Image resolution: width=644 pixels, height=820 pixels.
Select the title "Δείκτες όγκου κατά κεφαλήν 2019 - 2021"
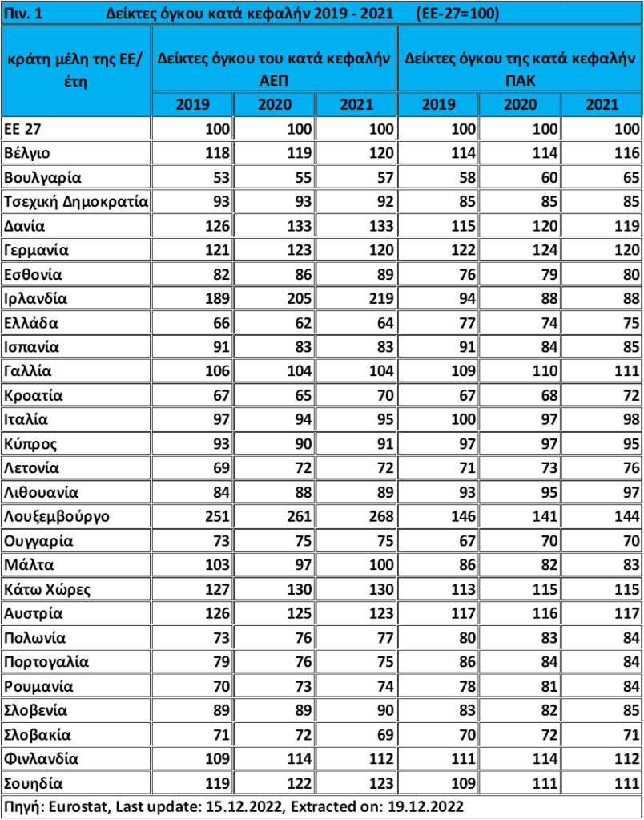250,14
